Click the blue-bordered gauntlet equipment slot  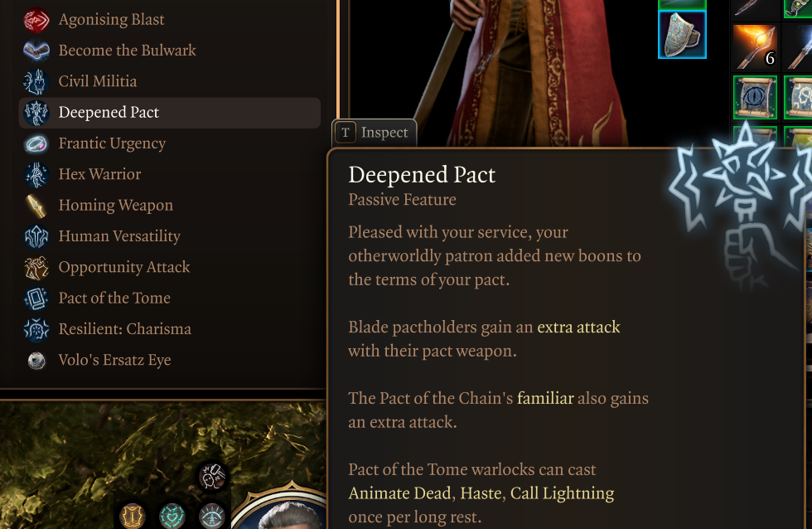[682, 34]
